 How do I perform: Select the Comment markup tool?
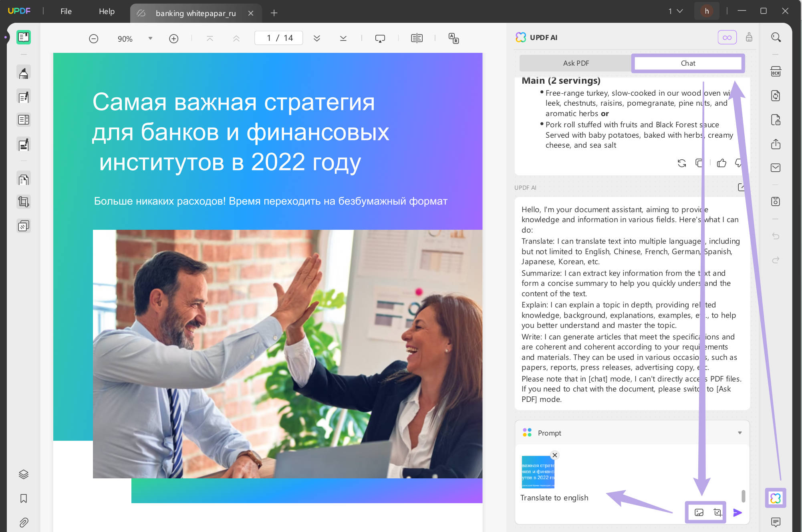(24, 72)
